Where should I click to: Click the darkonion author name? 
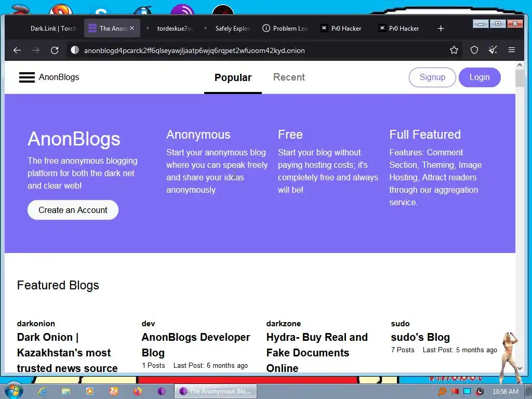tap(36, 323)
